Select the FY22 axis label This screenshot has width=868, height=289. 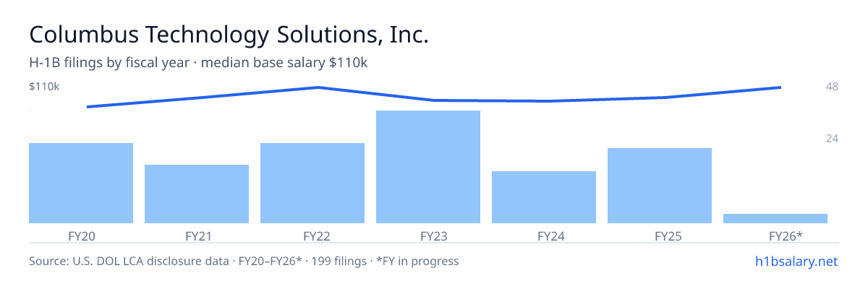[312, 236]
